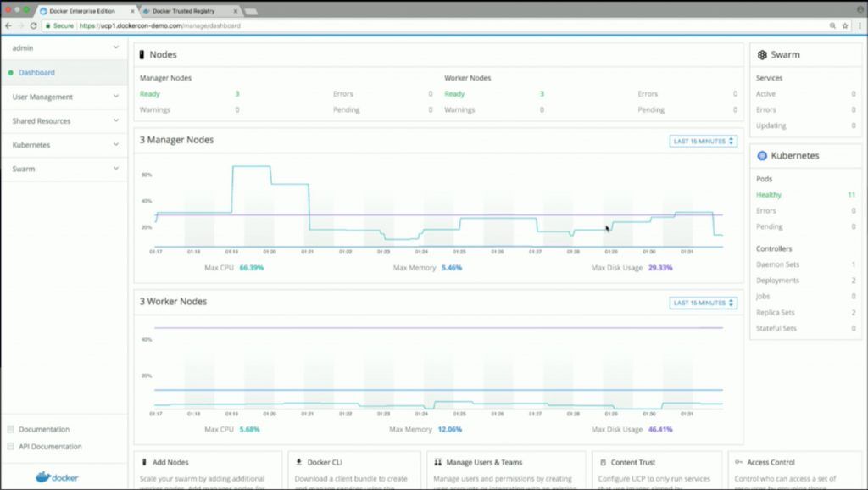This screenshot has width=868, height=490.
Task: Click the Add Nodes card icon
Action: [144, 462]
